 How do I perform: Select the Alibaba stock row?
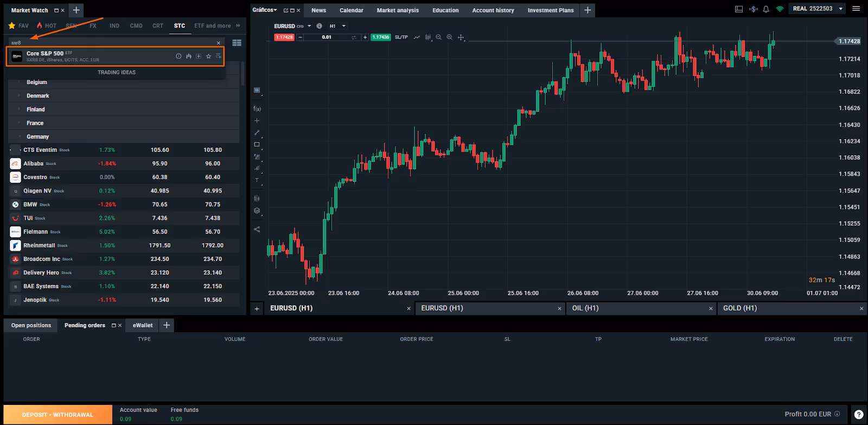coord(124,163)
